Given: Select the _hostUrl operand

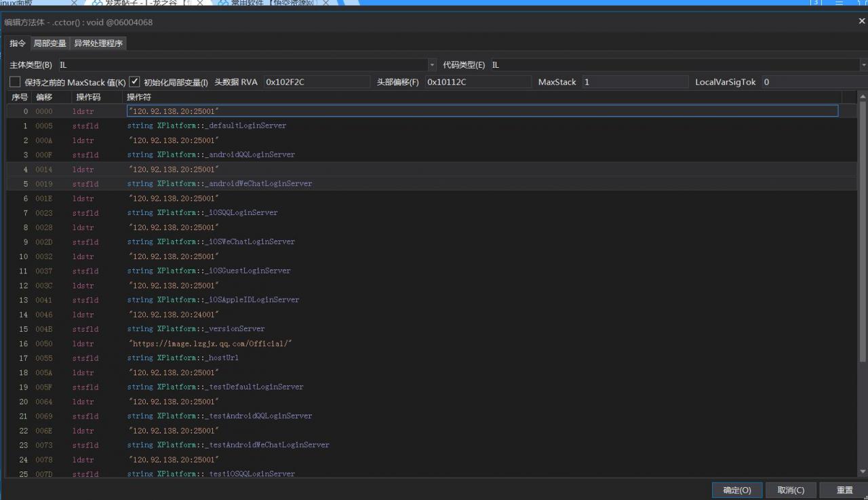Looking at the screenshot, I should 183,358.
